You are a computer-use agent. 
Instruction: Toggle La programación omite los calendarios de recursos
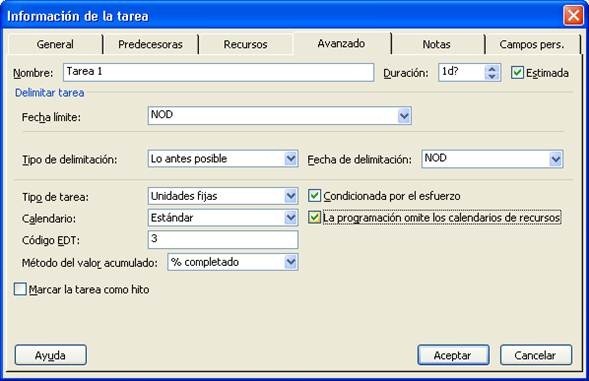point(314,218)
